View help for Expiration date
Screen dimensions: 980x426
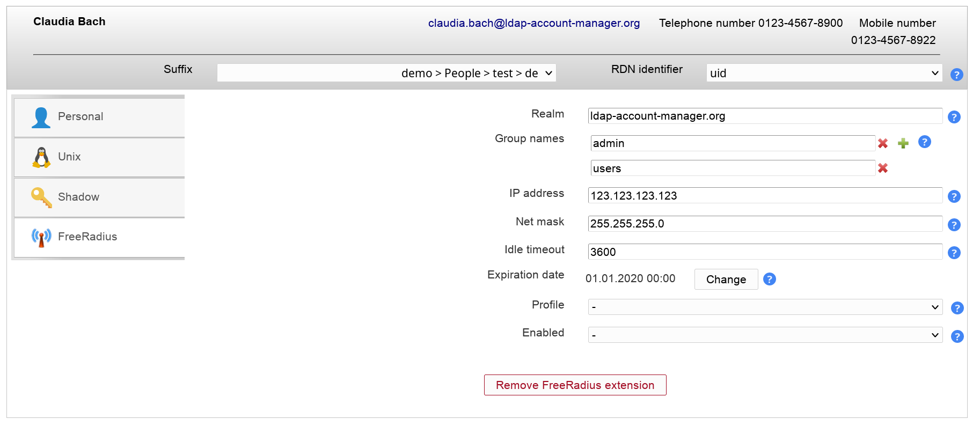[769, 279]
